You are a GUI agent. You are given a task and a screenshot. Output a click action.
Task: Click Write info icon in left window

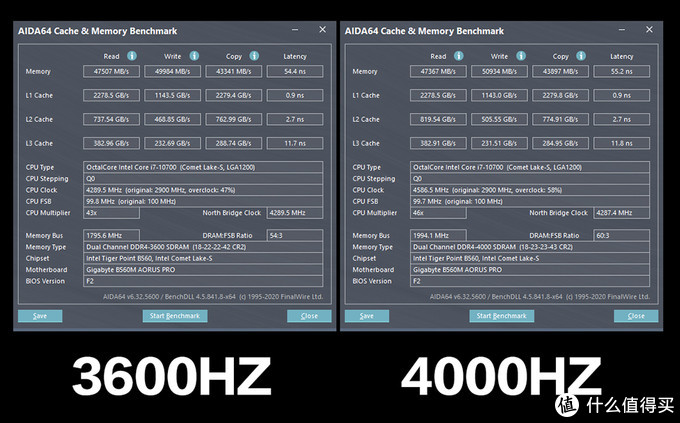pos(194,56)
